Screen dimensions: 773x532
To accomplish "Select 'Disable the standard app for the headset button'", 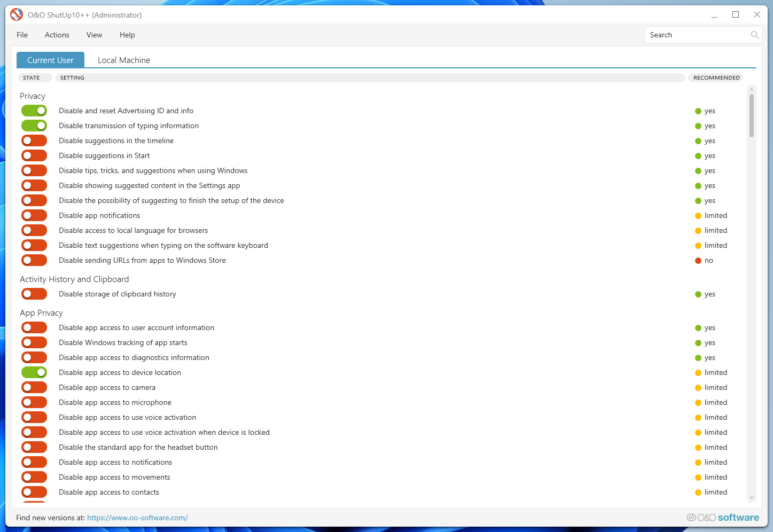I will point(138,447).
